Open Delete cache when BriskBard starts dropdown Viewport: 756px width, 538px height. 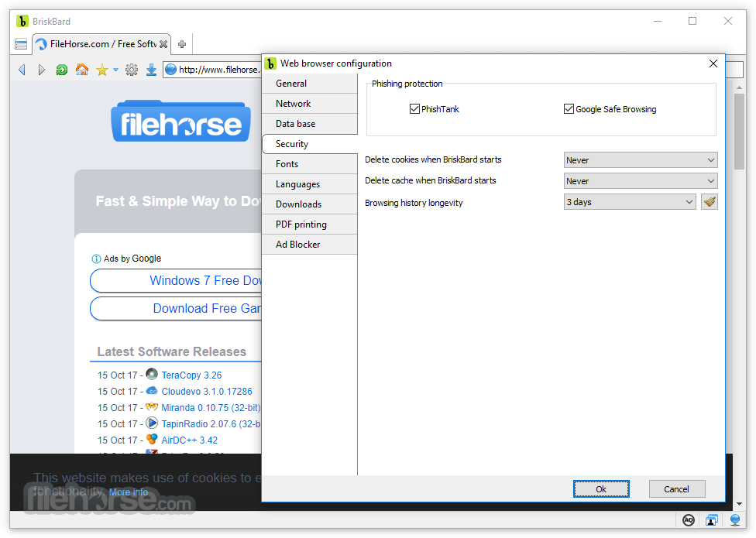641,181
